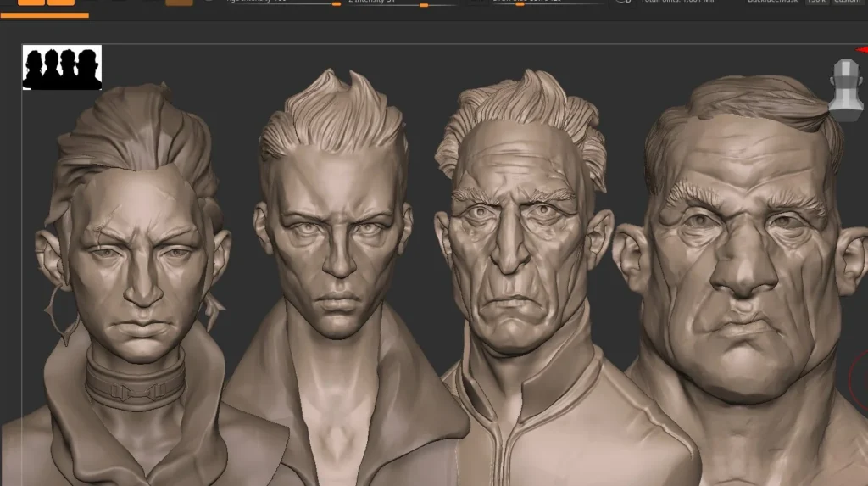
Task: Click the four-heads silhouette thumbnail
Action: pyautogui.click(x=62, y=67)
